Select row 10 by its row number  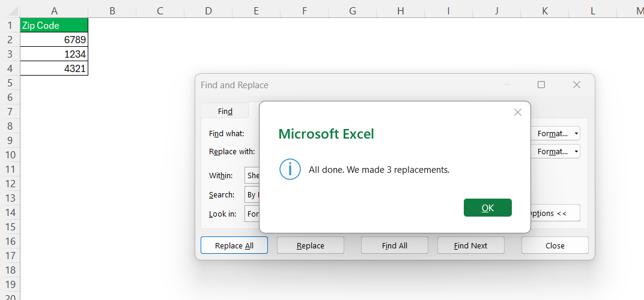coord(10,155)
